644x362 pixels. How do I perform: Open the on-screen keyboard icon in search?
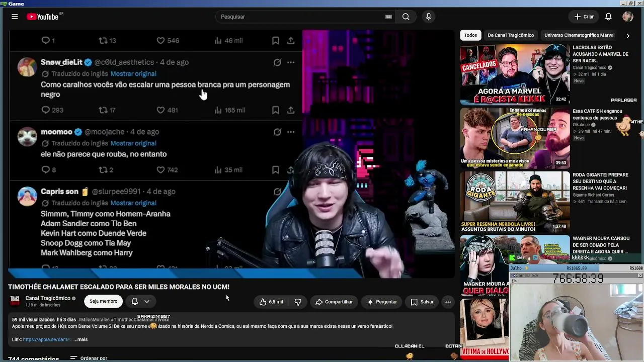pos(388,17)
